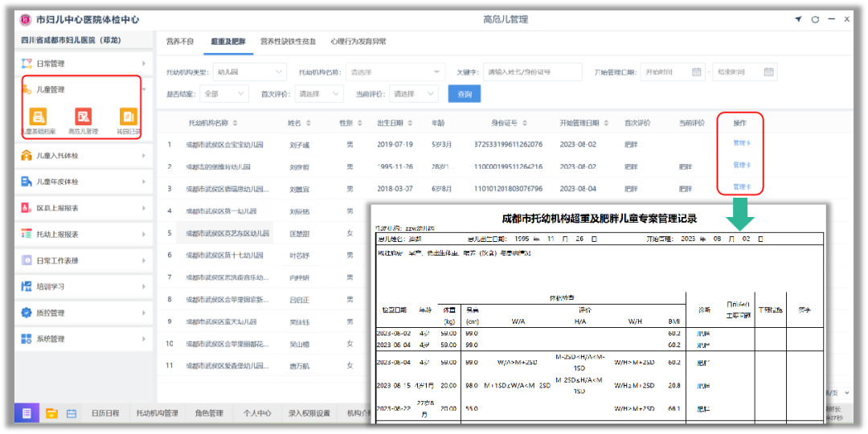The width and height of the screenshot is (868, 434).
Task: Click the purple list menu icon at bottom
Action: 27,413
